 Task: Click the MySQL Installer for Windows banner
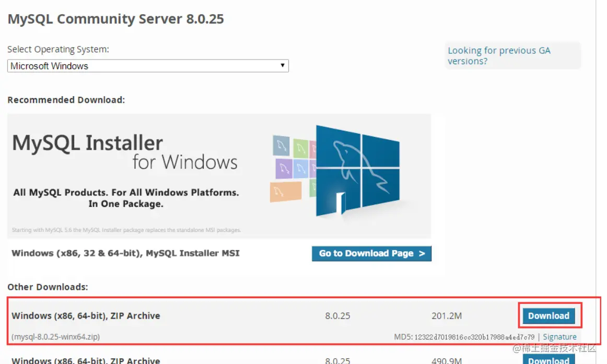219,176
